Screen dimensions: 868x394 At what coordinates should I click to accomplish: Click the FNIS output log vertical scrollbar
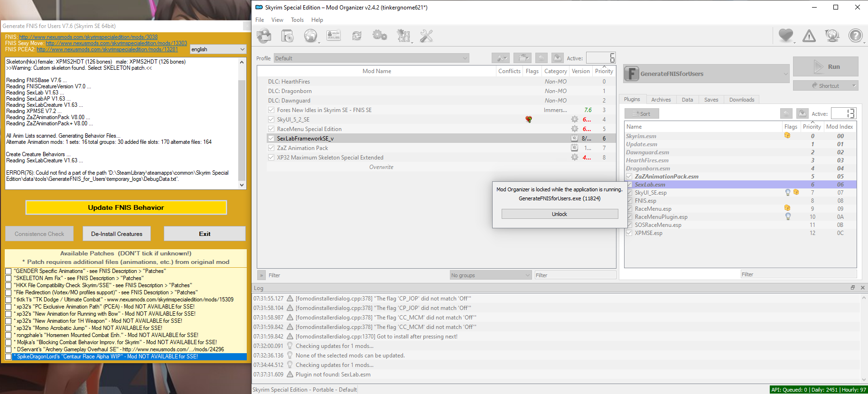coord(242,123)
